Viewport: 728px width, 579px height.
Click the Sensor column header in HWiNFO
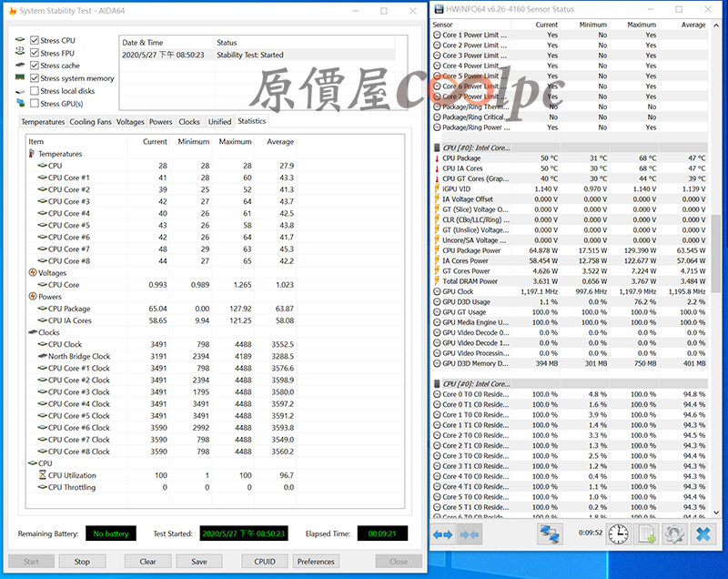[x=470, y=25]
